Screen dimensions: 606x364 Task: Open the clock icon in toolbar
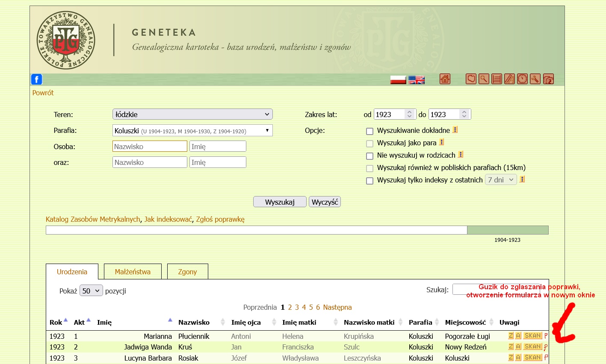(522, 79)
